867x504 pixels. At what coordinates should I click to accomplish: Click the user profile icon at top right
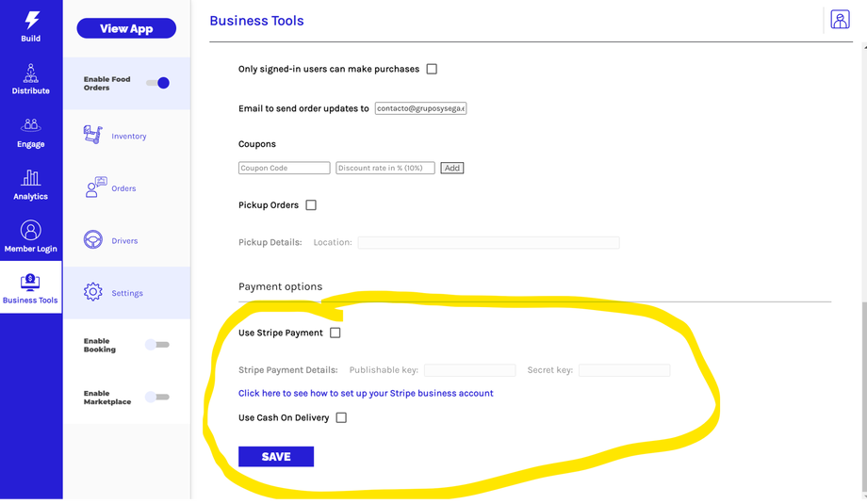pos(840,20)
